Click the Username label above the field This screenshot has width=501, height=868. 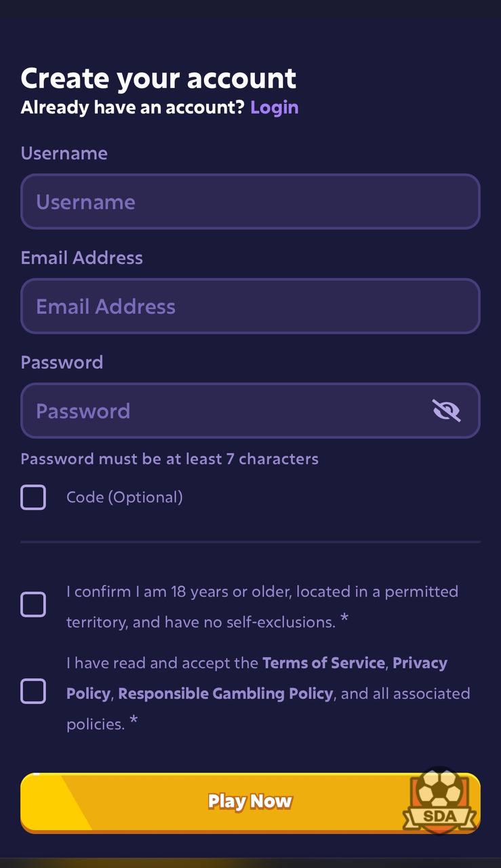(64, 153)
